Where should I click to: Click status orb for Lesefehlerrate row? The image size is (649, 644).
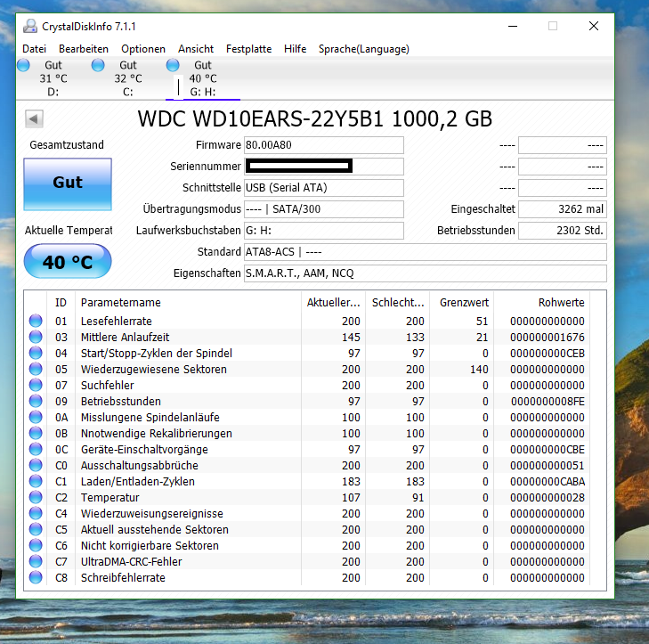click(x=36, y=321)
